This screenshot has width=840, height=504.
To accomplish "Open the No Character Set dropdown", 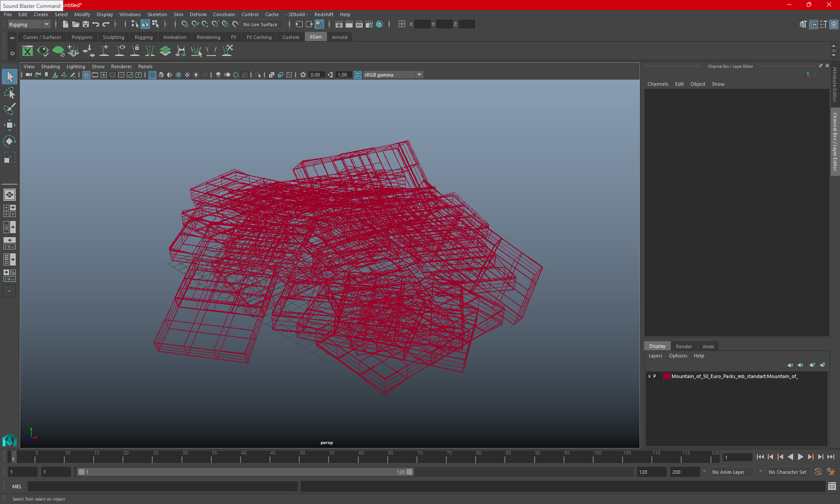I will point(787,472).
